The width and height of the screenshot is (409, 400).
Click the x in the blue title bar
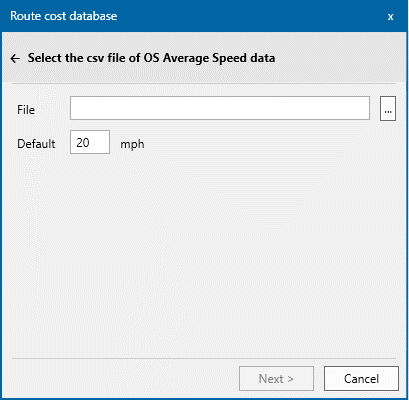pos(390,16)
